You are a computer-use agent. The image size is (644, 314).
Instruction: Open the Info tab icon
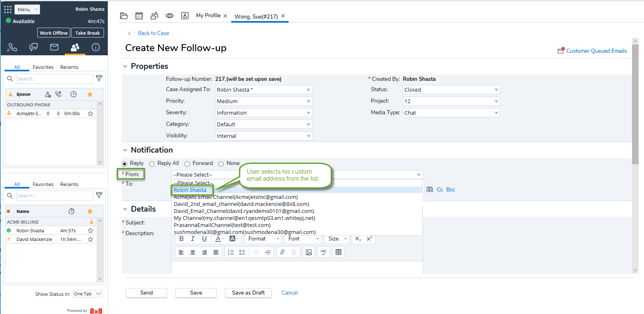click(x=96, y=47)
